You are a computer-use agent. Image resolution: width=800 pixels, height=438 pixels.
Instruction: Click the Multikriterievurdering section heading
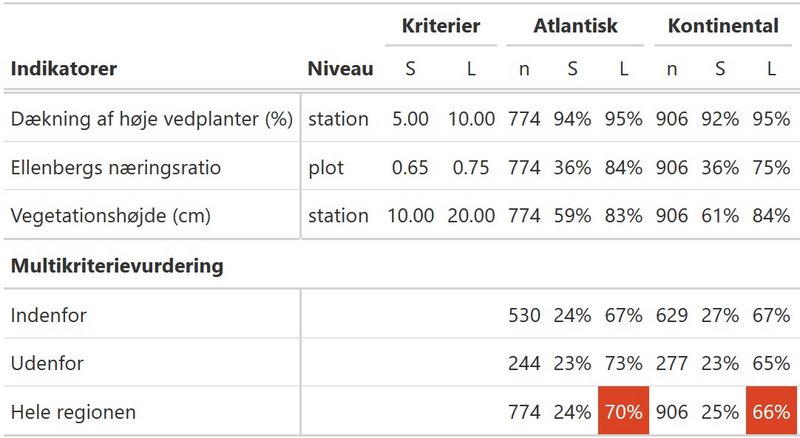coord(117,266)
